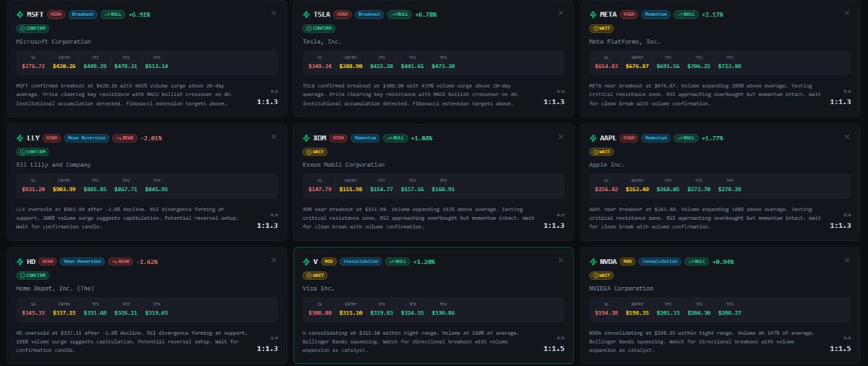The image size is (868, 366).
Task: Click the lightning bolt icon beside LLY
Action: pyautogui.click(x=20, y=138)
